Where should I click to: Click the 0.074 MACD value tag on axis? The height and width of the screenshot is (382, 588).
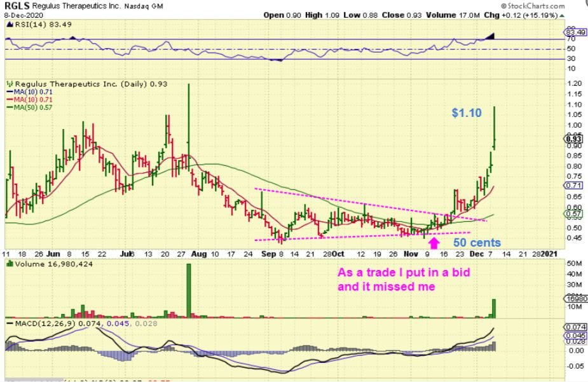click(576, 327)
